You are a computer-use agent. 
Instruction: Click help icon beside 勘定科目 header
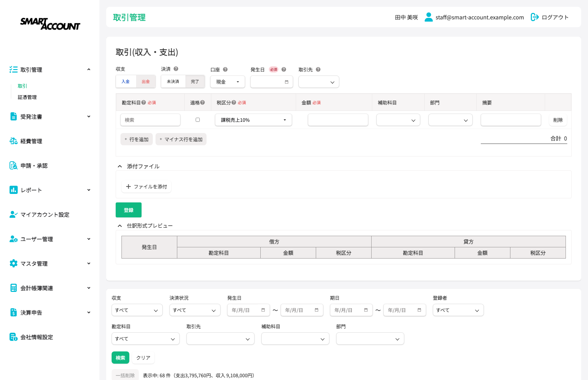pos(144,102)
